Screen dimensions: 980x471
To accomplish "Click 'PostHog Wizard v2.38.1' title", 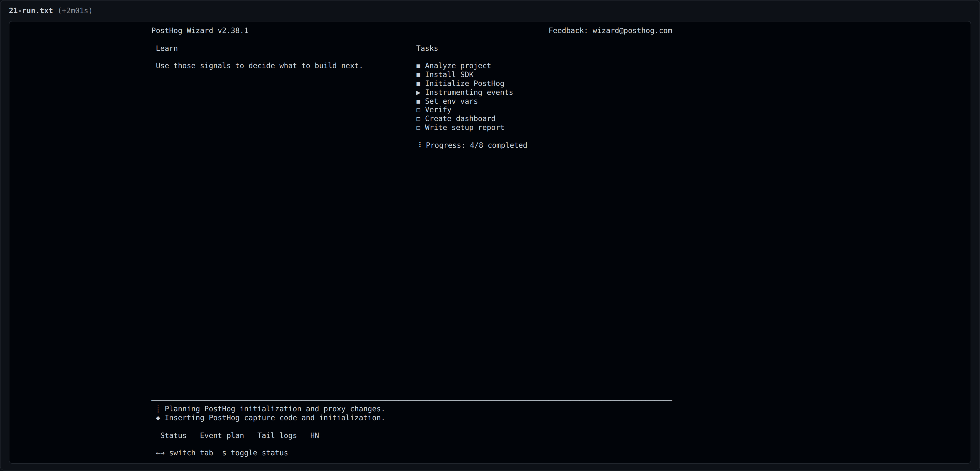I will [x=200, y=30].
